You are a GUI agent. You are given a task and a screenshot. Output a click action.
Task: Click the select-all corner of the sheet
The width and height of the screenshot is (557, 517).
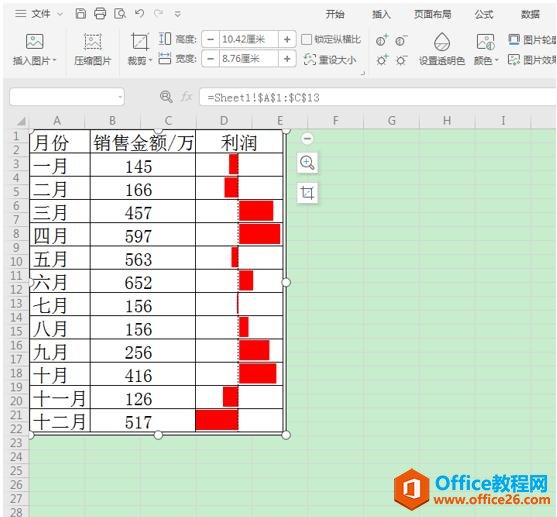tap(21, 121)
